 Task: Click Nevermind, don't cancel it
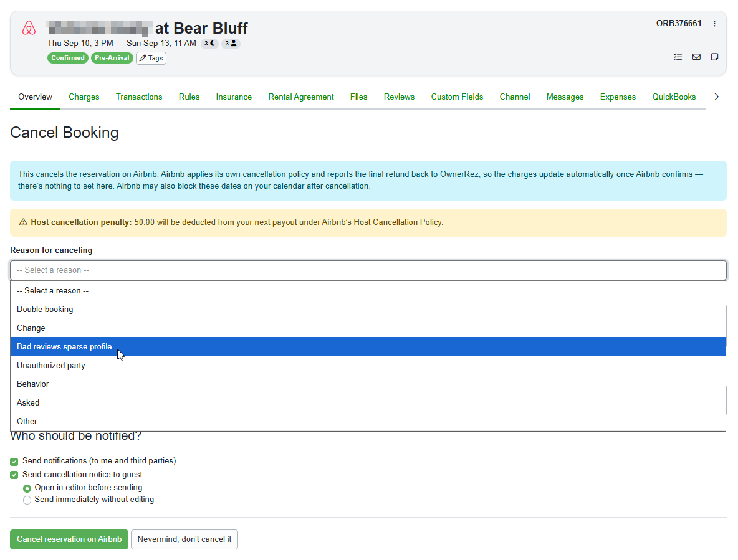click(184, 539)
